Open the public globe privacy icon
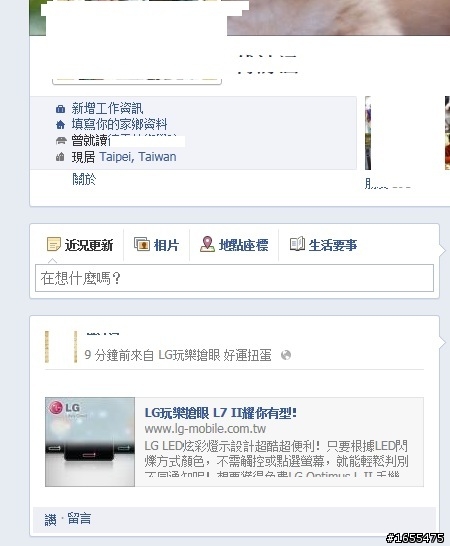This screenshot has width=450, height=546. 286,355
